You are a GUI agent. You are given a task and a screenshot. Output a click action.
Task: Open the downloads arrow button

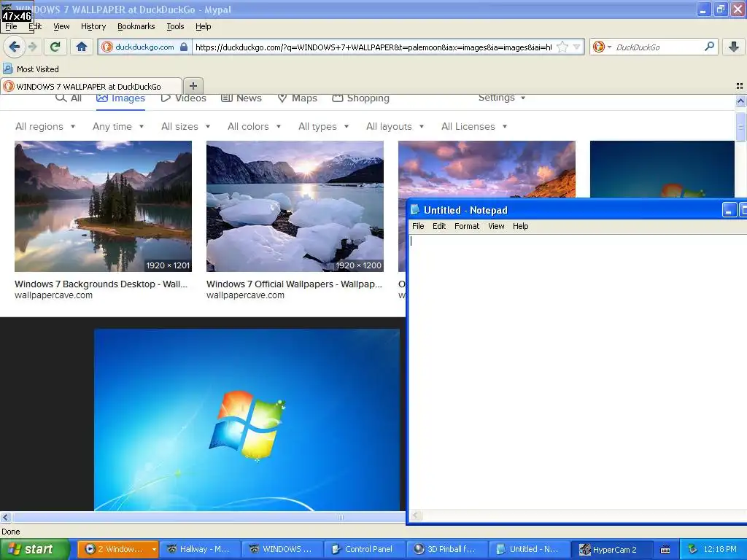tap(734, 47)
